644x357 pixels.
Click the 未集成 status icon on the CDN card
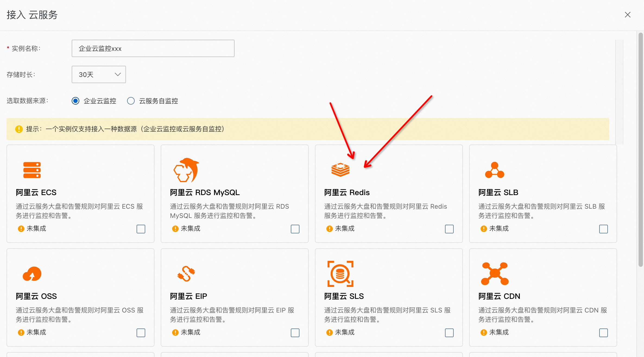click(484, 333)
